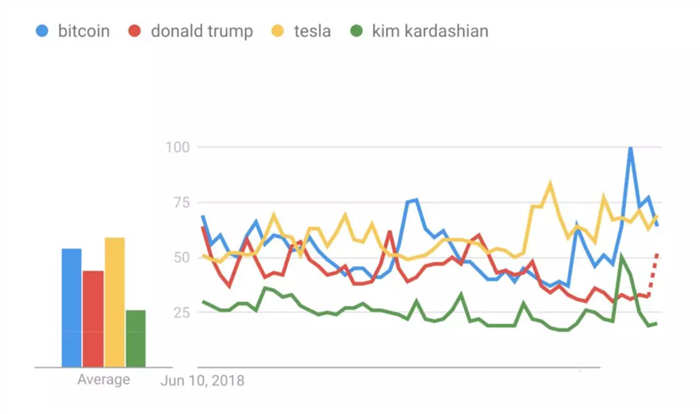The height and width of the screenshot is (414, 700).
Task: Click the blue bitcoin average bar
Action: coord(71,308)
